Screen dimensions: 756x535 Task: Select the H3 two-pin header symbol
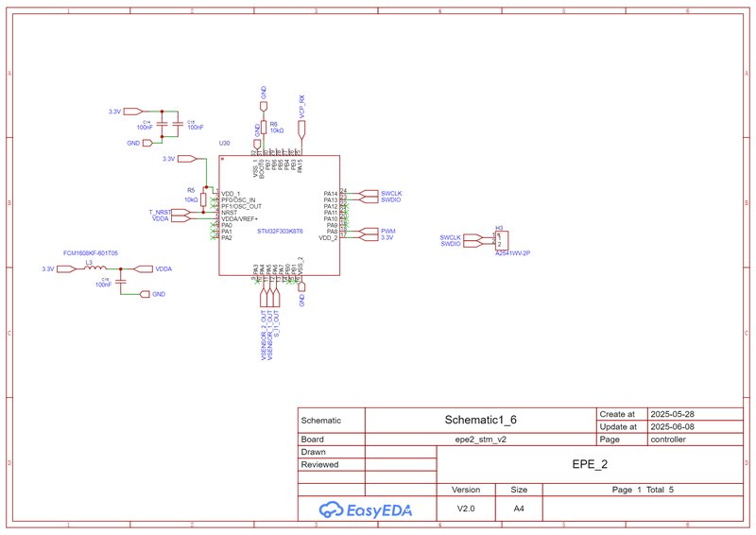click(x=502, y=241)
